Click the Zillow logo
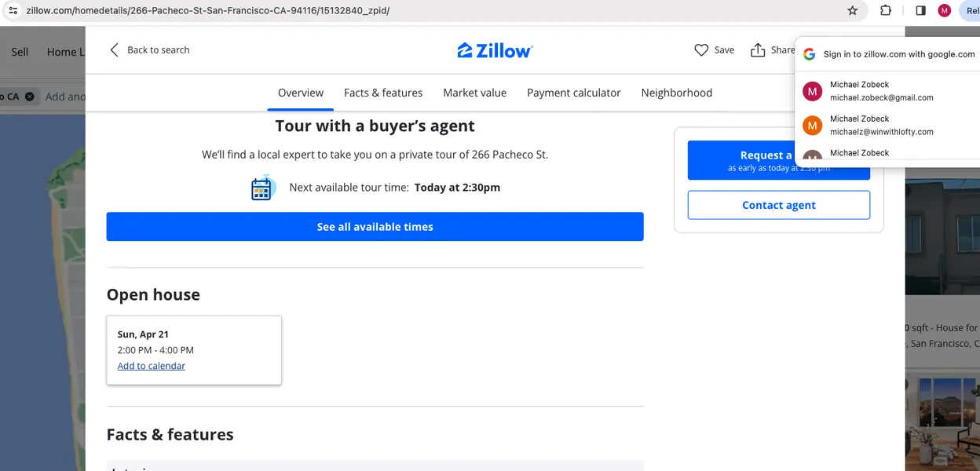The width and height of the screenshot is (980, 471). coord(495,51)
